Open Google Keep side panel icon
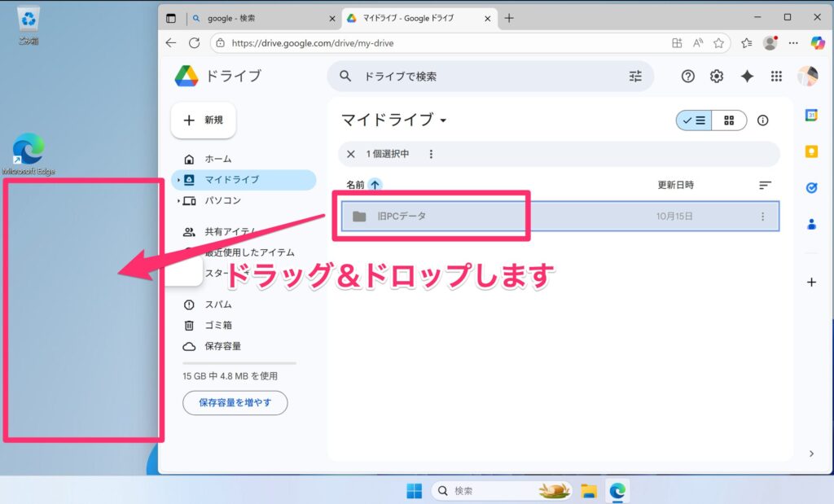834x504 pixels. point(811,151)
